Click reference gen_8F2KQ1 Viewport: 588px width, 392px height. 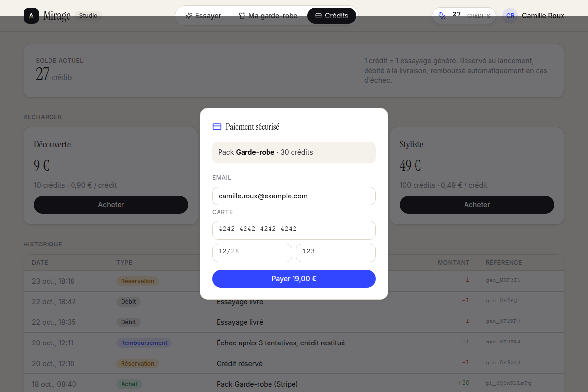pyautogui.click(x=503, y=301)
